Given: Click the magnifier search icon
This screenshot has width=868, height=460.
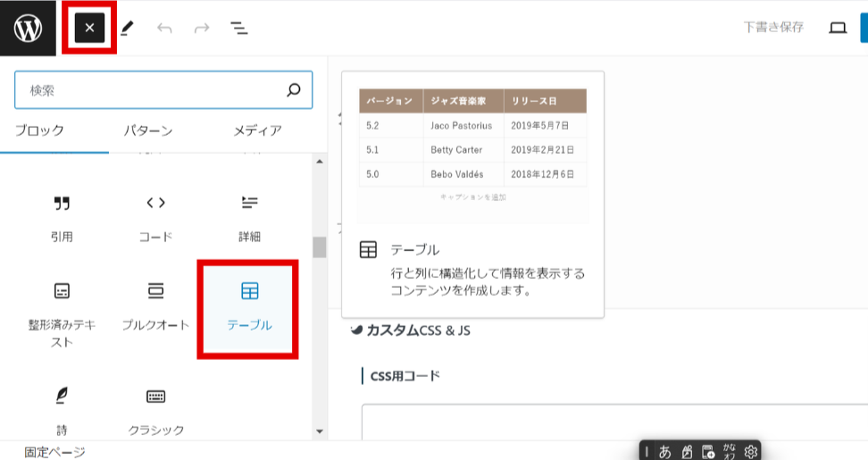Looking at the screenshot, I should coord(294,89).
